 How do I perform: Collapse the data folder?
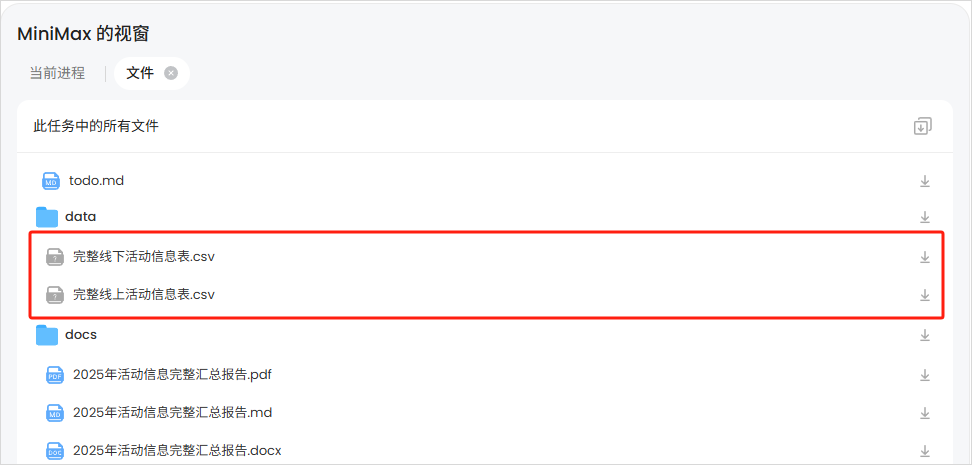81,217
